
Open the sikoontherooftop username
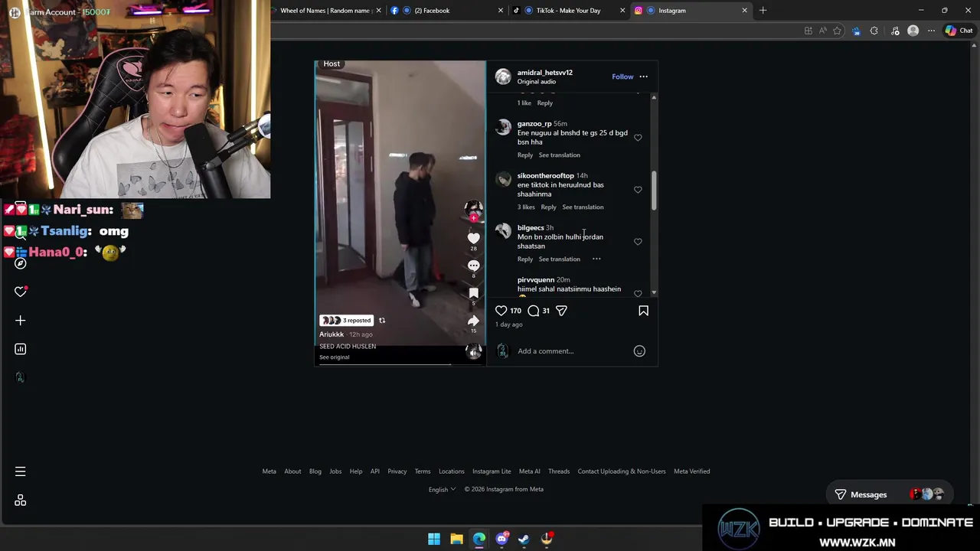545,176
